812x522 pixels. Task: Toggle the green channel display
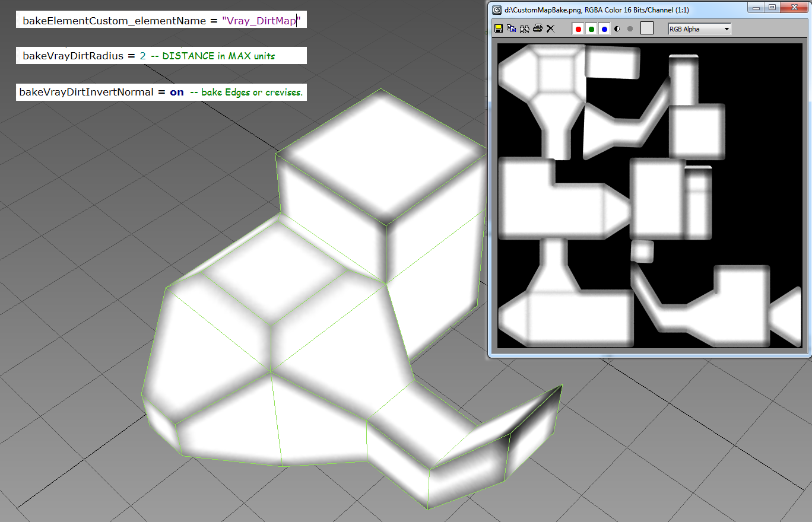tap(591, 28)
